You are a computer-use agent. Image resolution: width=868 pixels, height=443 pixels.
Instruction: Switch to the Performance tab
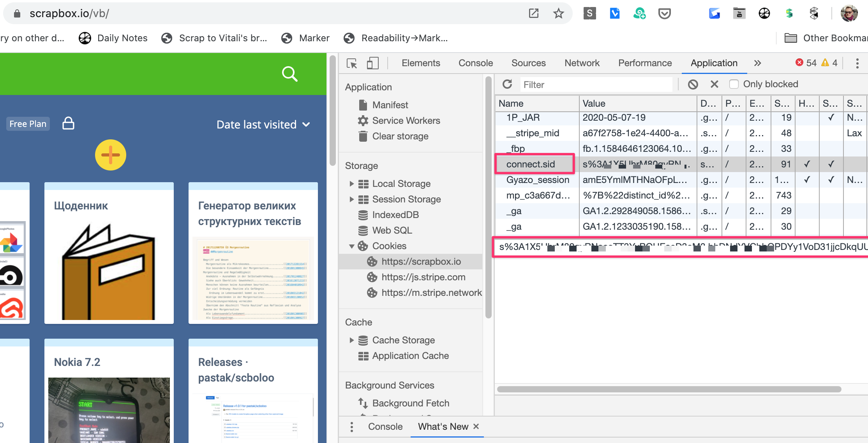[x=645, y=63]
